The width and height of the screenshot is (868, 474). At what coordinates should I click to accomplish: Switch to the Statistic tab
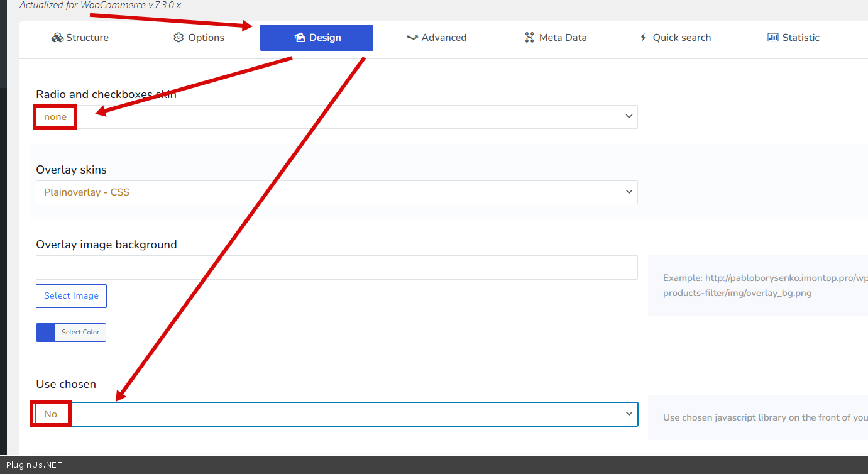tap(793, 38)
